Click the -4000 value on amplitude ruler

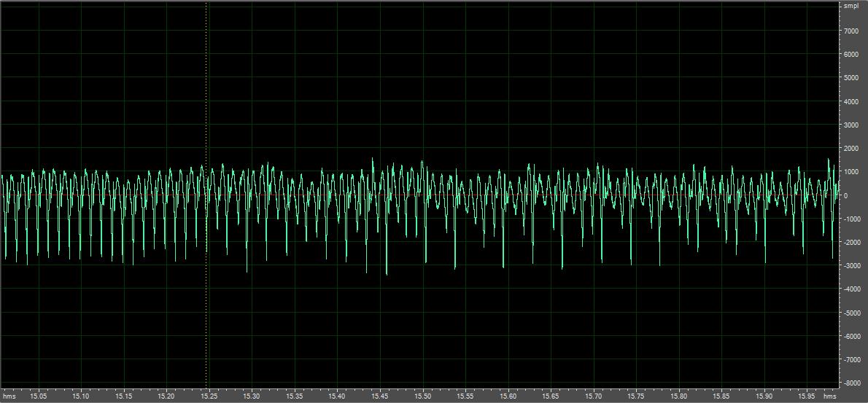[x=852, y=289]
